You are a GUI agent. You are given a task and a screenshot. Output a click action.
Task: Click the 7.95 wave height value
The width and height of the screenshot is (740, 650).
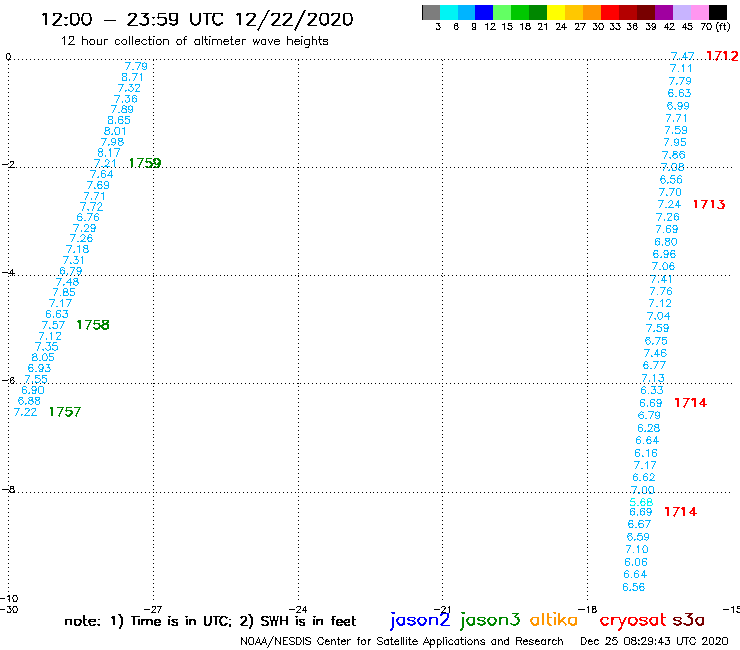pos(674,143)
